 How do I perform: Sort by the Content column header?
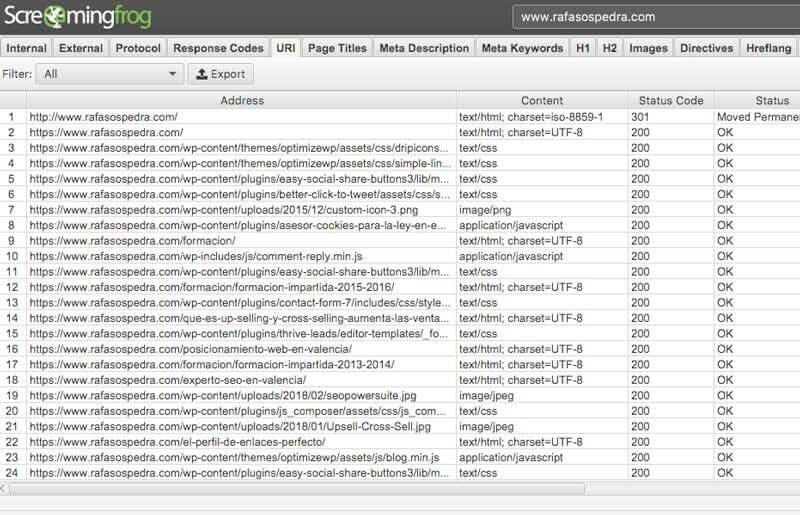542,101
